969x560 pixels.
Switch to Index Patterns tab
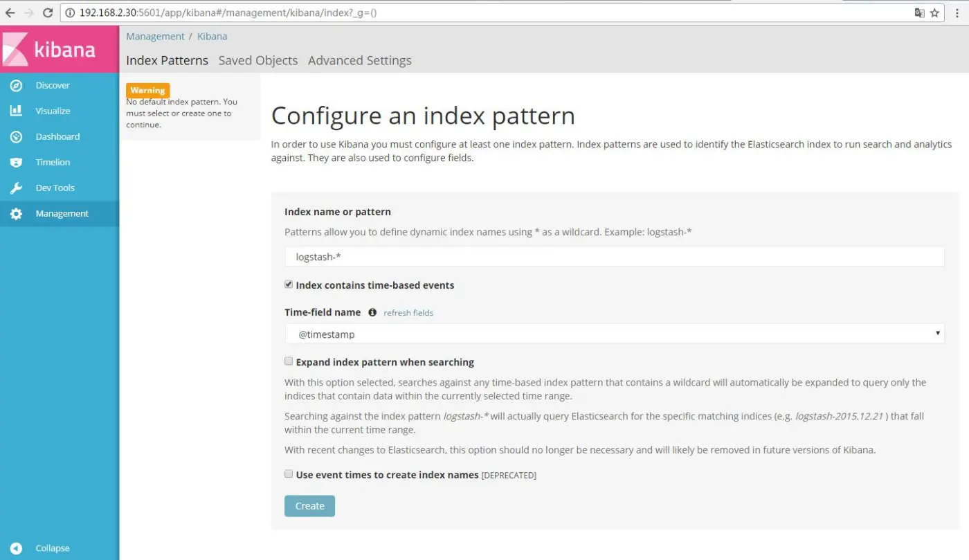coord(167,60)
